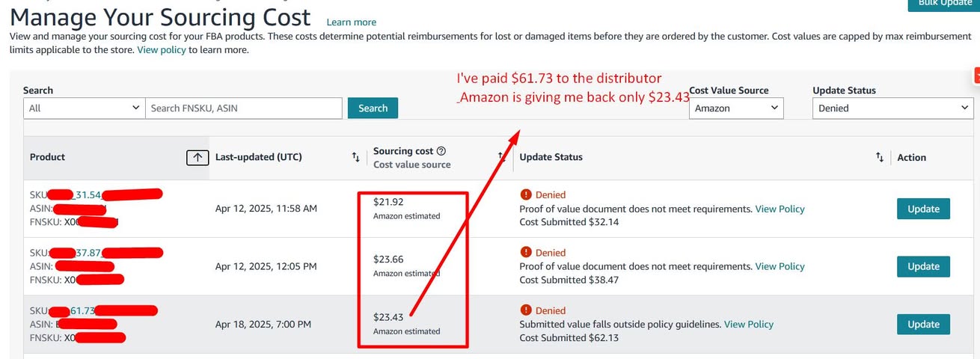
Task: Click the Product column sort arrow icon
Action: coord(197,157)
